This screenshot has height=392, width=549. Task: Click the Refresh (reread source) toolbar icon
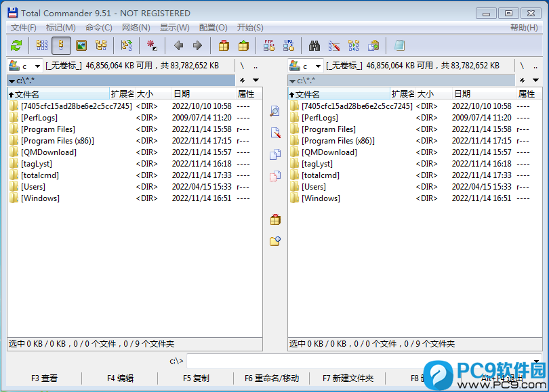[16, 45]
